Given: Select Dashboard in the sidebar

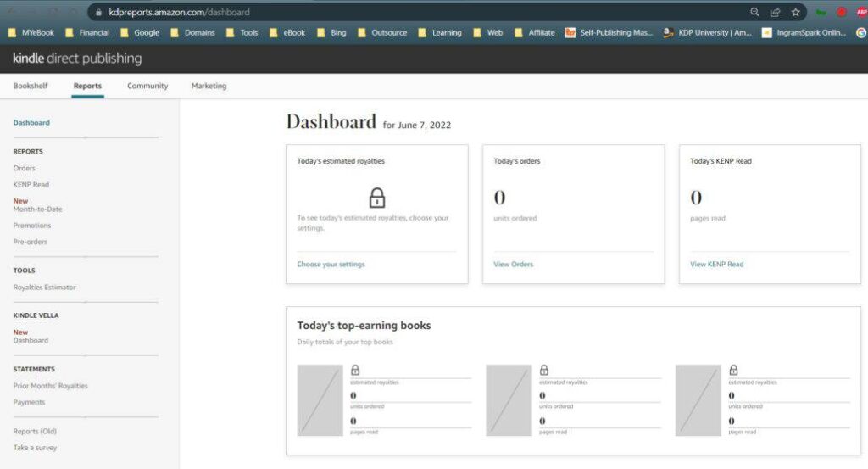Looking at the screenshot, I should click(x=31, y=122).
